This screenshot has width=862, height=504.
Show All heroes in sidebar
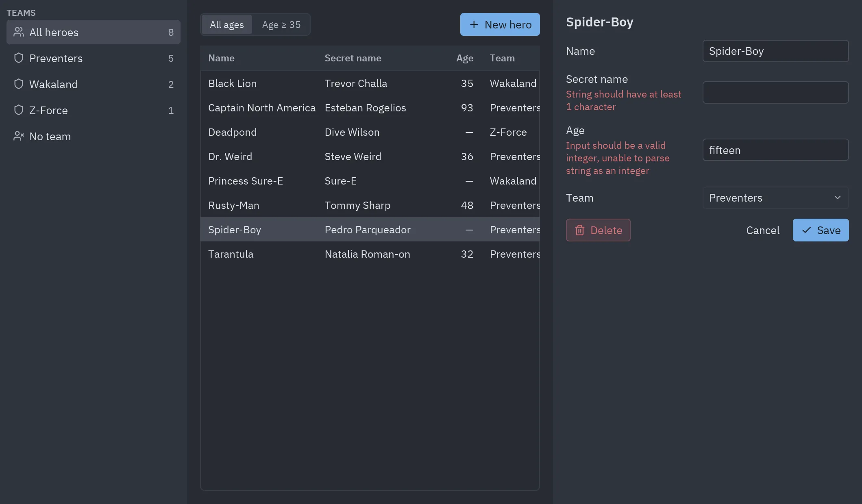coord(94,32)
